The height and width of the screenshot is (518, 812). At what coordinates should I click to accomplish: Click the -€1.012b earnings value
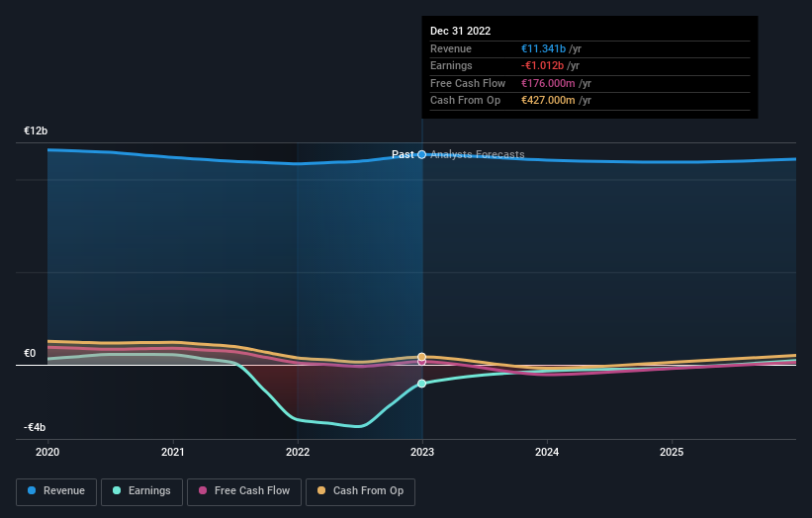(x=542, y=65)
